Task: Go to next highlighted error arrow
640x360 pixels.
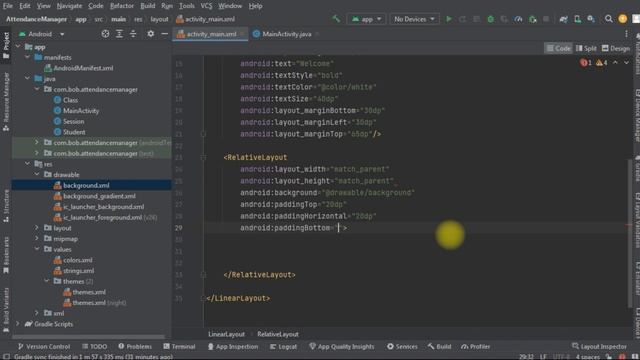Action: tap(626, 62)
